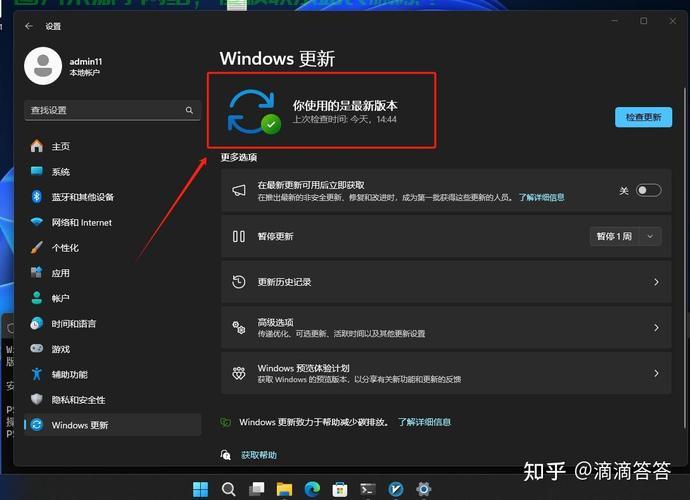Click the megaphone icon beside 在最新更新可用后立即获取

pyautogui.click(x=239, y=191)
